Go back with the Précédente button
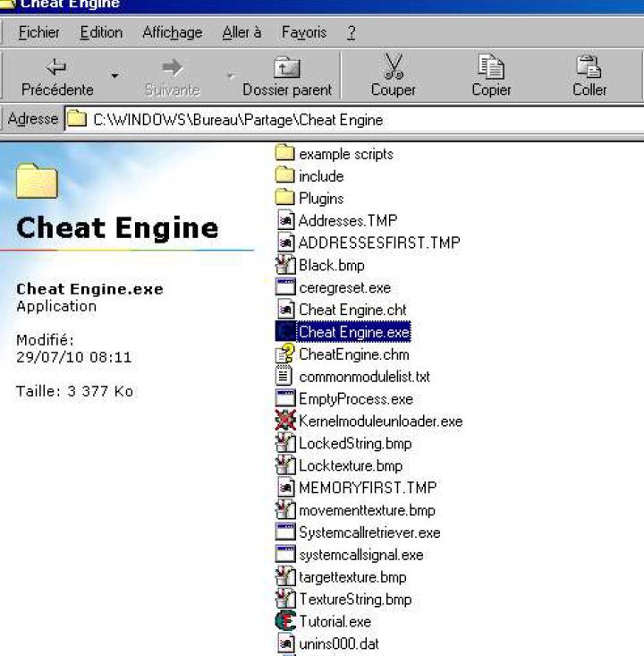The width and height of the screenshot is (644, 656). 57,77
